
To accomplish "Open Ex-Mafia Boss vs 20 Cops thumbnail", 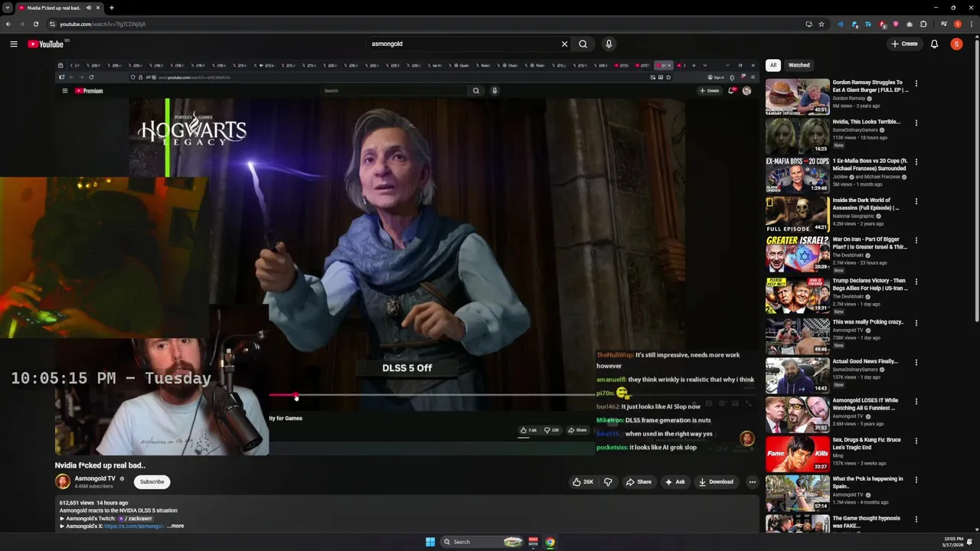I will 798,174.
